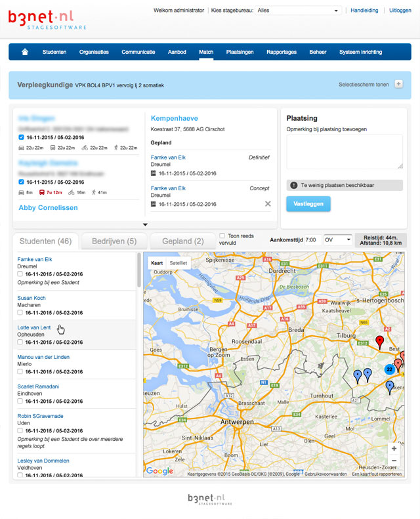
Task: Click the warning icon for Te weinig plaatsen
Action: [293, 185]
